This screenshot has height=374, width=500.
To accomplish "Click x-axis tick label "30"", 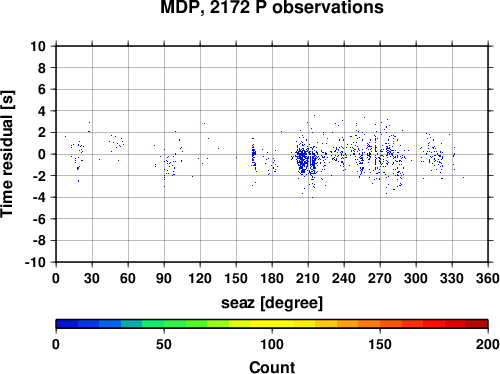I will pos(92,278).
